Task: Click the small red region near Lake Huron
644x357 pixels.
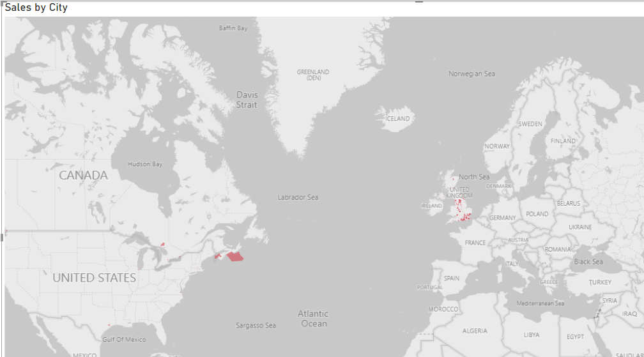Action: point(163,244)
